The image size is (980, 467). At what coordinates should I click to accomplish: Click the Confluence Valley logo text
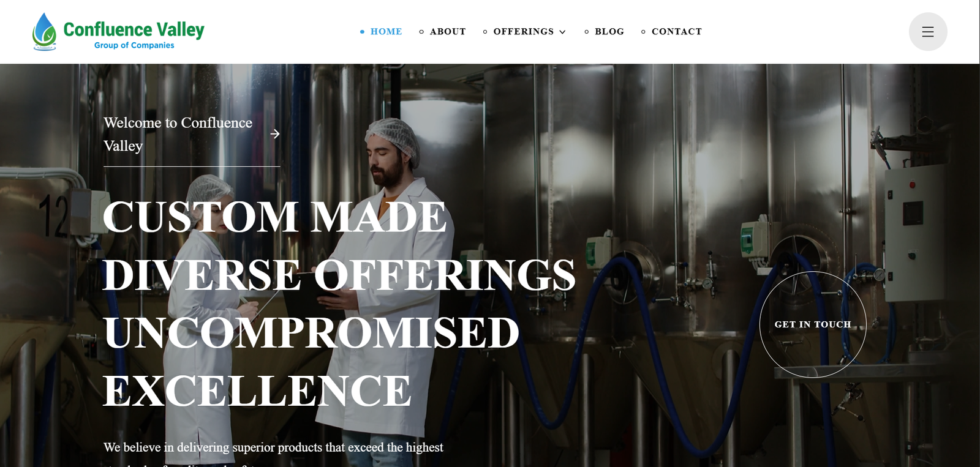click(x=134, y=29)
